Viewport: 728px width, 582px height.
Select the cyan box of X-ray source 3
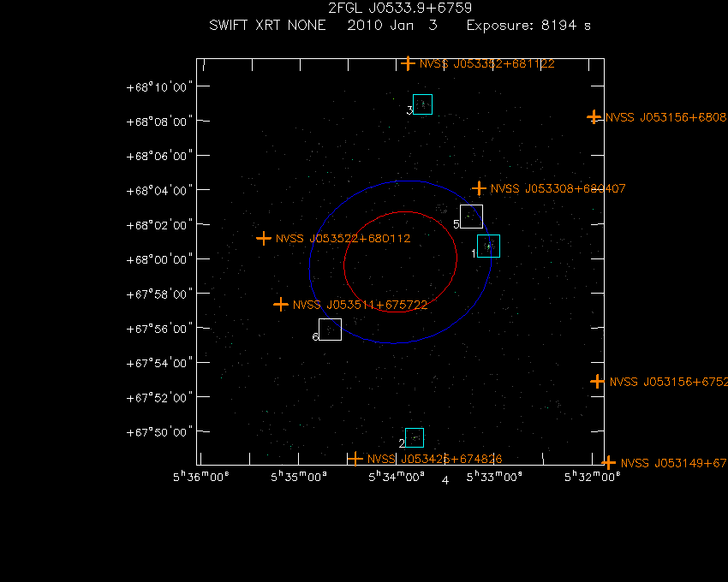click(x=422, y=104)
